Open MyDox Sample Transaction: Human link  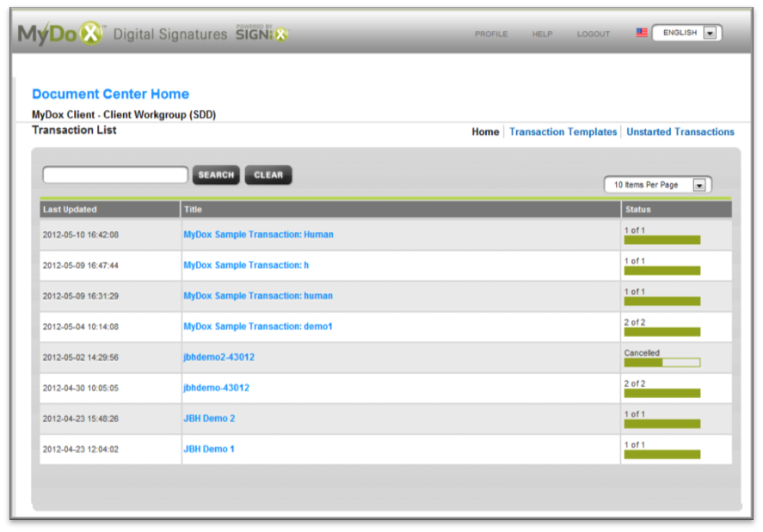[x=258, y=235]
